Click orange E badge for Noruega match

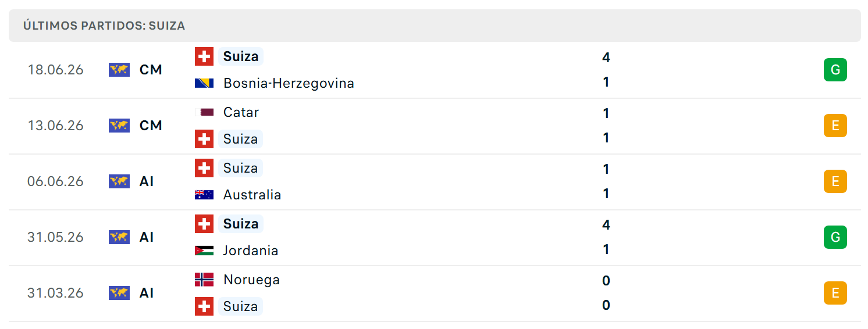(x=835, y=293)
